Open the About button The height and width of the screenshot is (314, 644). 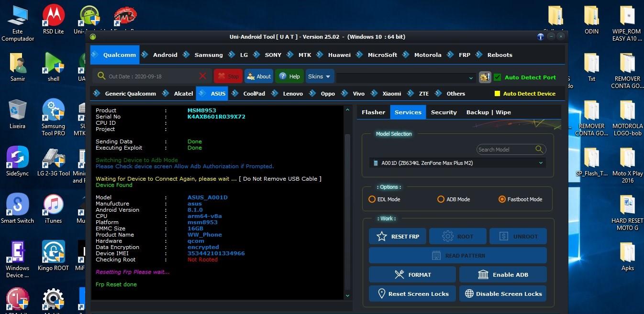coord(258,76)
